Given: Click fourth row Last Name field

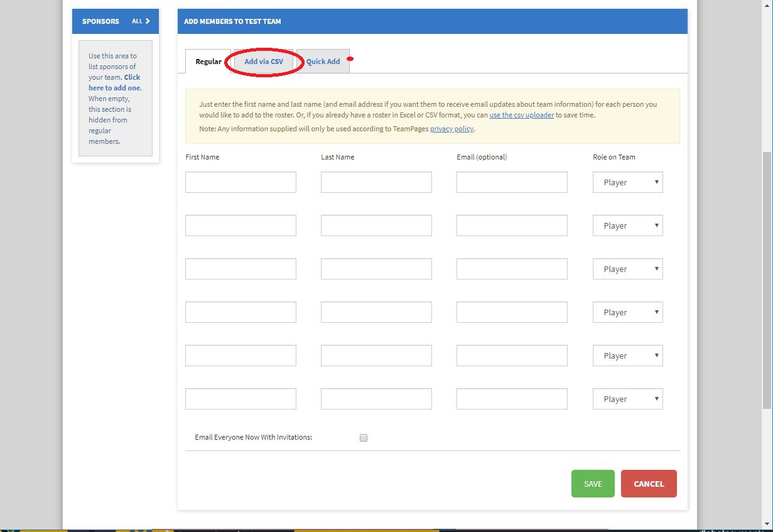Looking at the screenshot, I should [376, 312].
